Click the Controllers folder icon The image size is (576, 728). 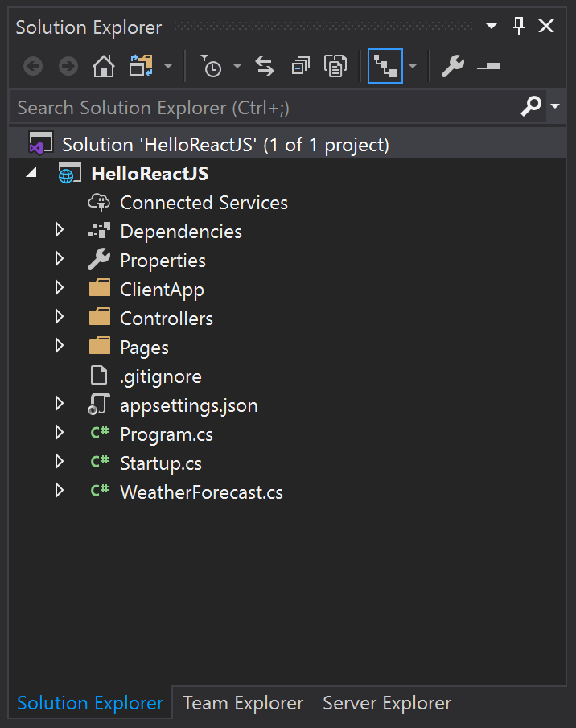pos(100,317)
